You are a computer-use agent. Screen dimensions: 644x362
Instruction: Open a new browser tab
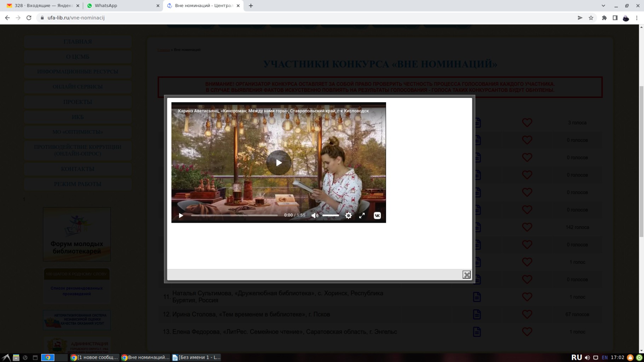click(251, 6)
